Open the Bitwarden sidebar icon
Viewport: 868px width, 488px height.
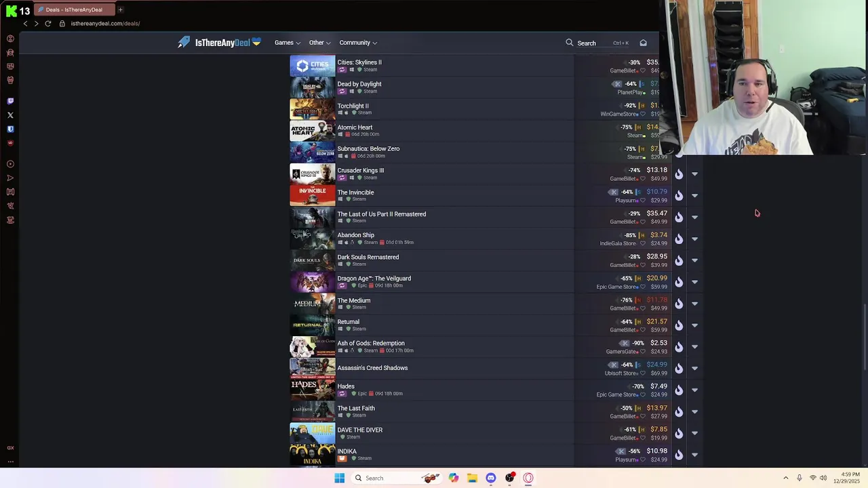click(10, 129)
